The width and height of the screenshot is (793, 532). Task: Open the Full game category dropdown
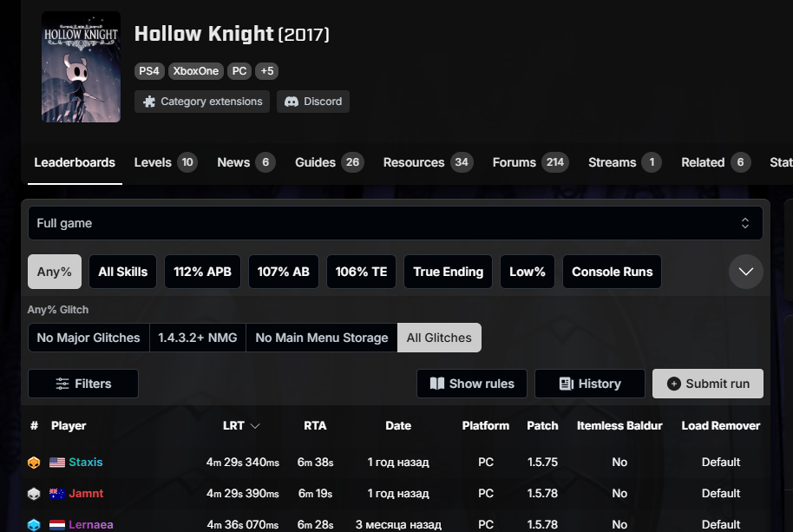(x=396, y=223)
